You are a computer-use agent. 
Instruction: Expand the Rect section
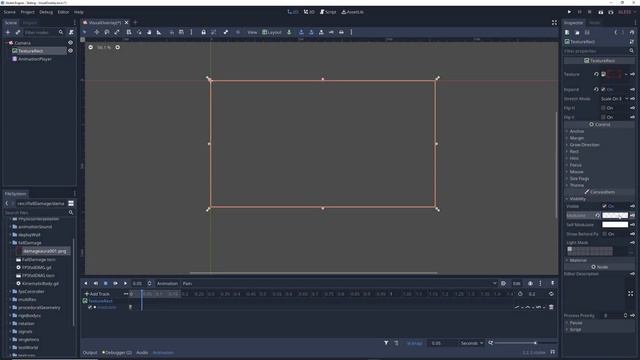point(574,151)
